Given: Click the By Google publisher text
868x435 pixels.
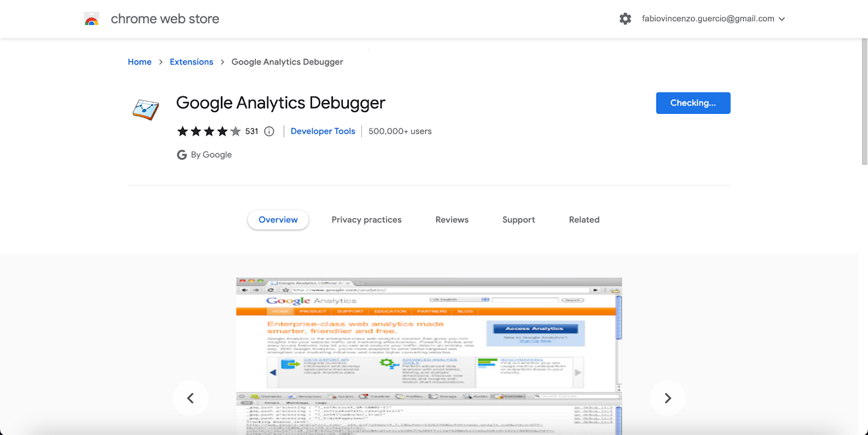Looking at the screenshot, I should [212, 155].
